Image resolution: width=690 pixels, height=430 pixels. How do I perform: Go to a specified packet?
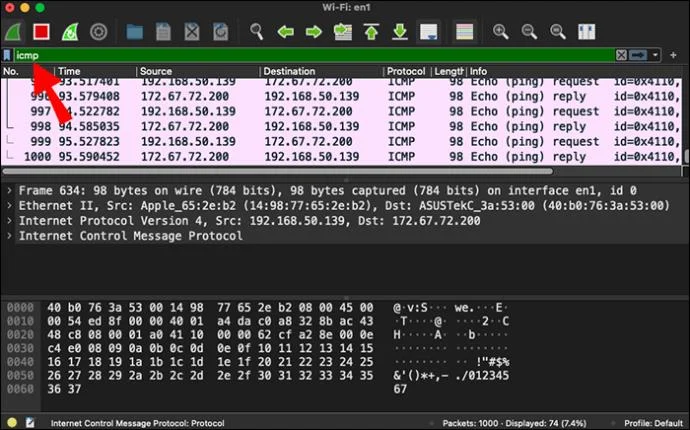pos(343,32)
